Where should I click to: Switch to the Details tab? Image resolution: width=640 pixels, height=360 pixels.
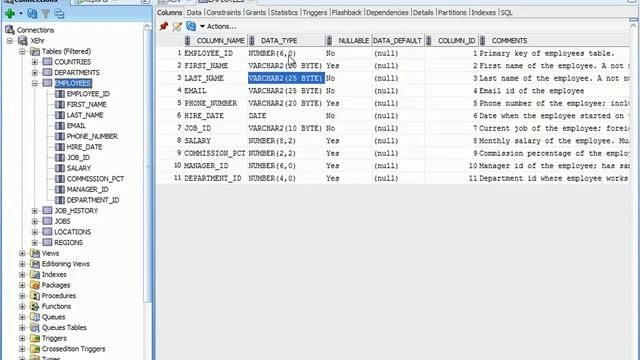(423, 13)
